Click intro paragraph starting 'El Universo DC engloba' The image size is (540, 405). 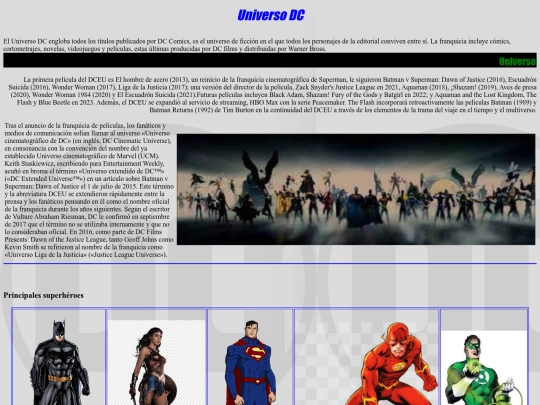pos(257,45)
